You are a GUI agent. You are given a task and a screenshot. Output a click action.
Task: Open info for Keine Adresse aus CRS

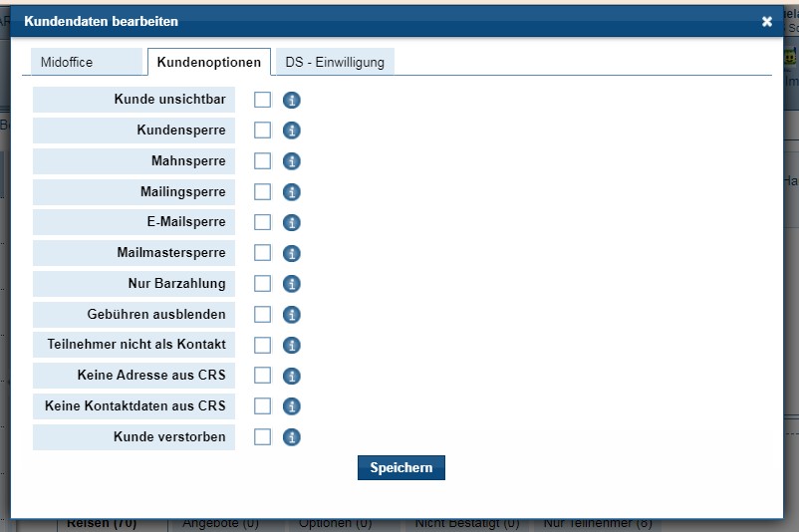pyautogui.click(x=292, y=376)
